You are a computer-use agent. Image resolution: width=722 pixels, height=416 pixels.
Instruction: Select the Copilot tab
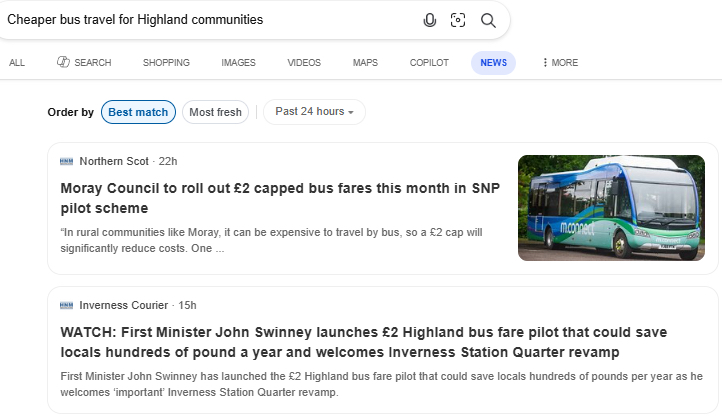click(429, 63)
